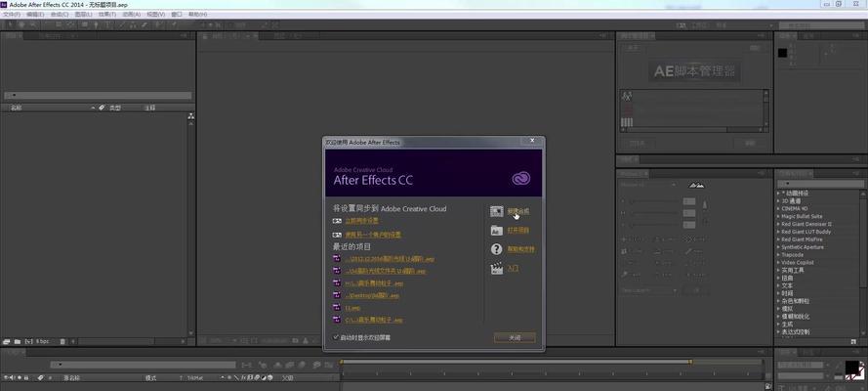Expand the 表达式控制 effects category
Viewport: 868px width, 391px height.
coord(778,332)
